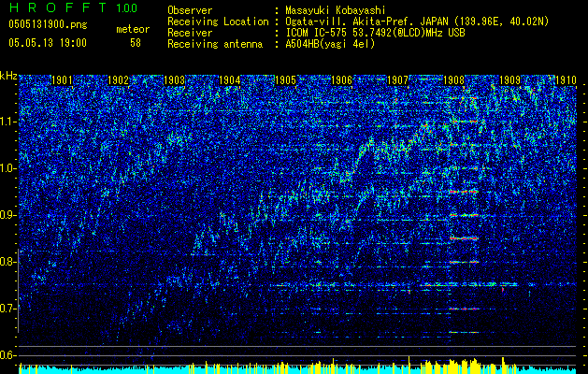The width and height of the screenshot is (588, 374).
Task: Click the receiver text ICOM IC-575 53.7492 MHz USB
Action: pos(375,33)
